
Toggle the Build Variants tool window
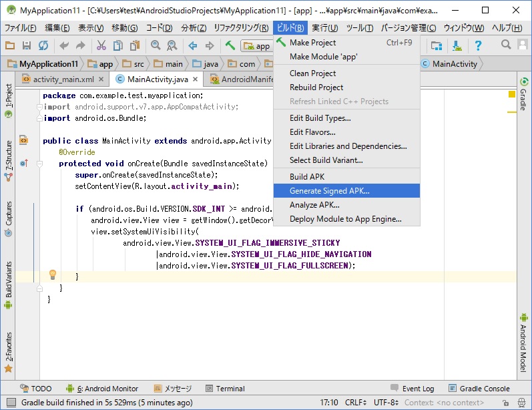[9, 285]
